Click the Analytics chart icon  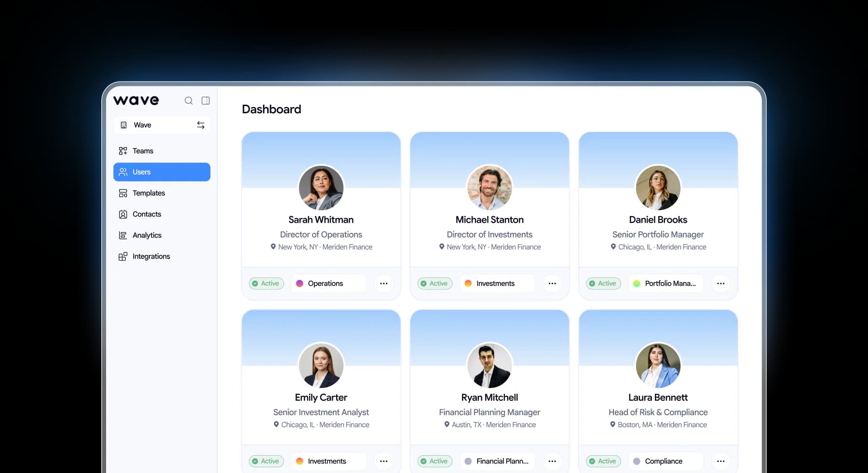tap(123, 235)
